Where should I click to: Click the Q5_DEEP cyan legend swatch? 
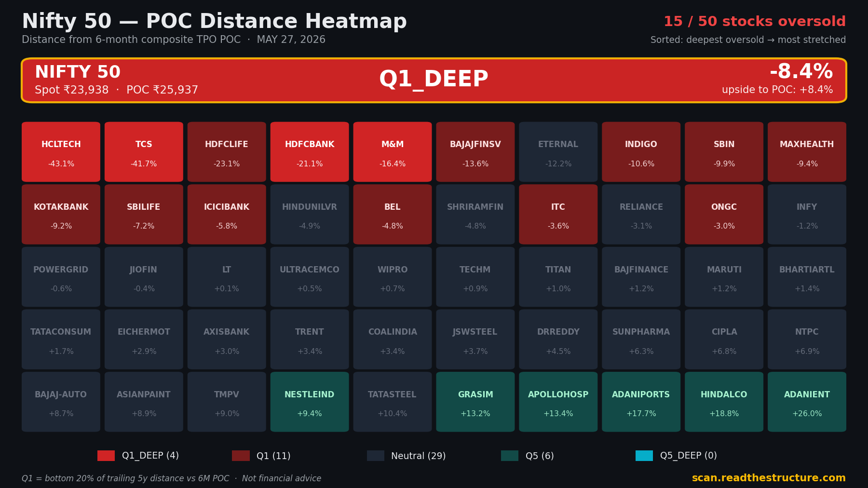[644, 456]
